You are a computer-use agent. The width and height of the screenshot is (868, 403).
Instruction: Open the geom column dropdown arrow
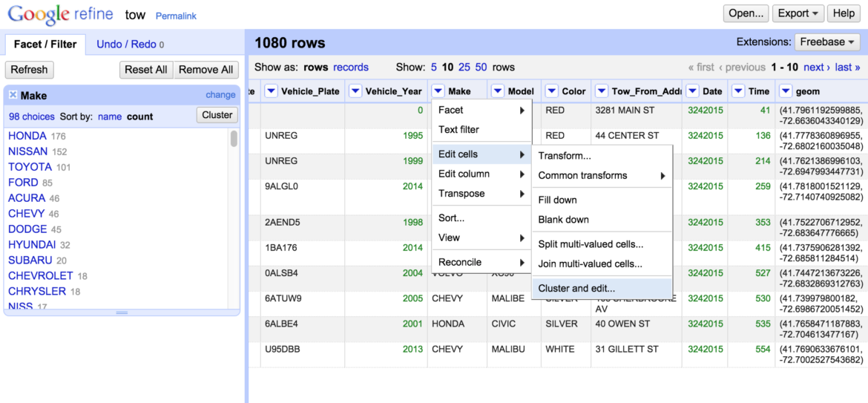(786, 91)
